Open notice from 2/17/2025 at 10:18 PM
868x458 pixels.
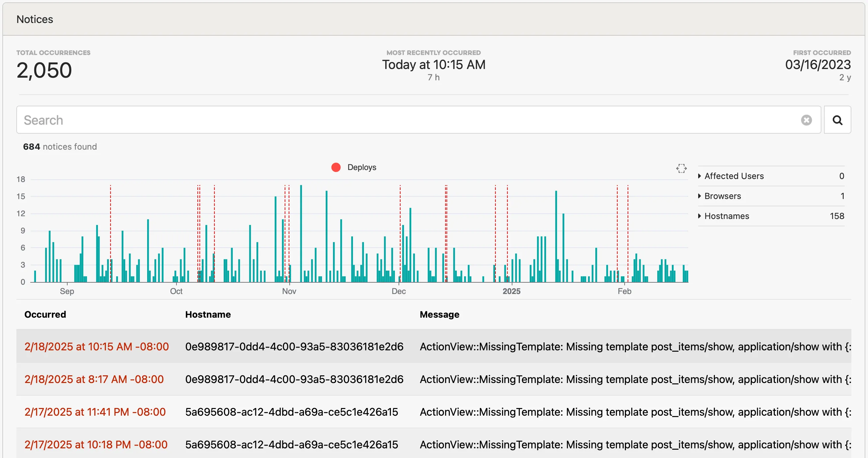pos(96,445)
